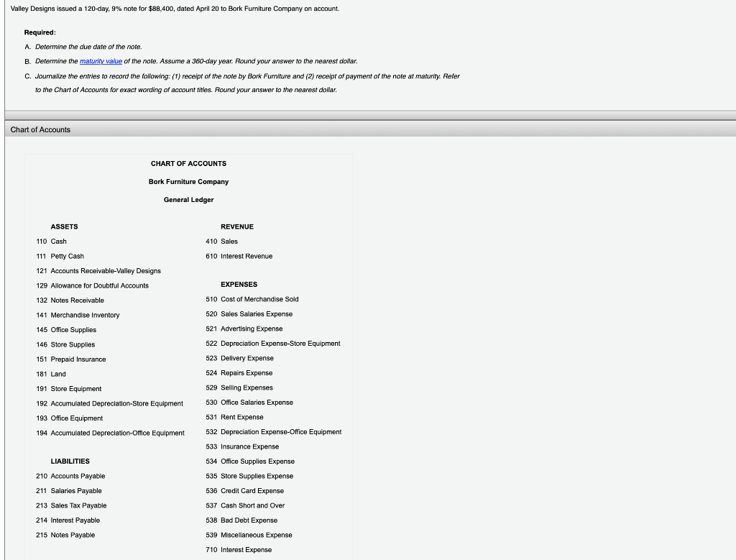
Task: Click the '181 Land' account
Action: (x=51, y=374)
